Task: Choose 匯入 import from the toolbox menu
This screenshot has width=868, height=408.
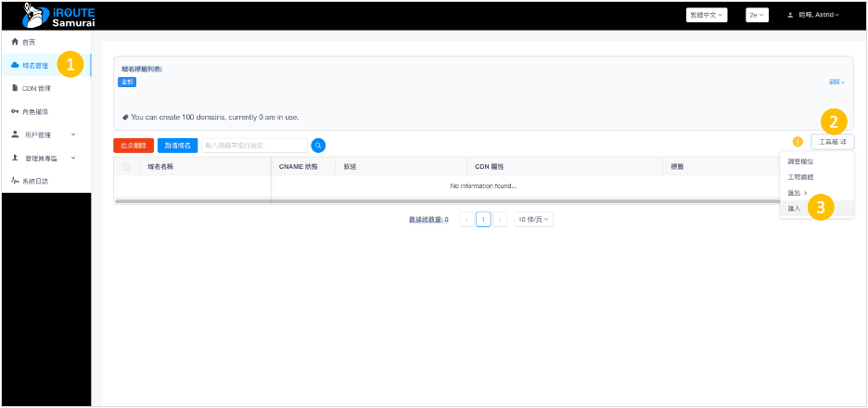Action: pyautogui.click(x=794, y=209)
